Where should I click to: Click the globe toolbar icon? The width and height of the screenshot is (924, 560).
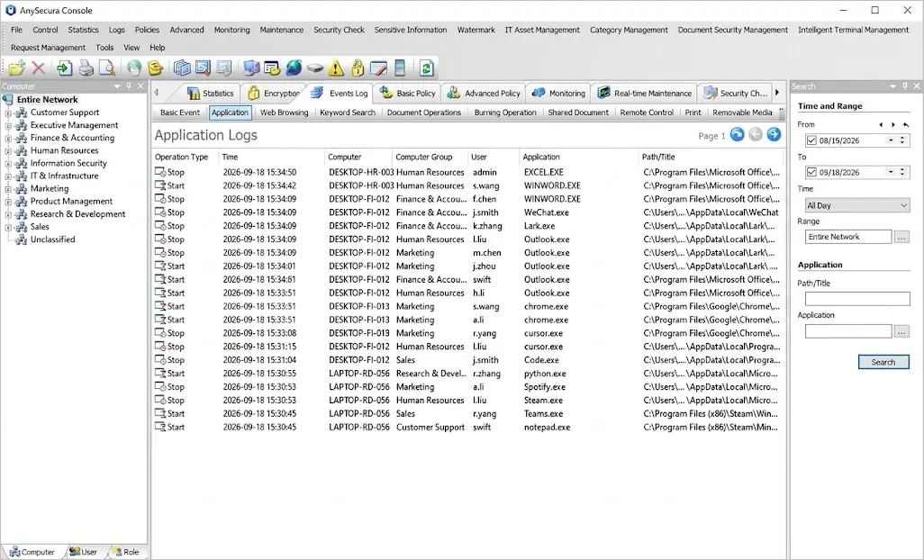point(294,68)
